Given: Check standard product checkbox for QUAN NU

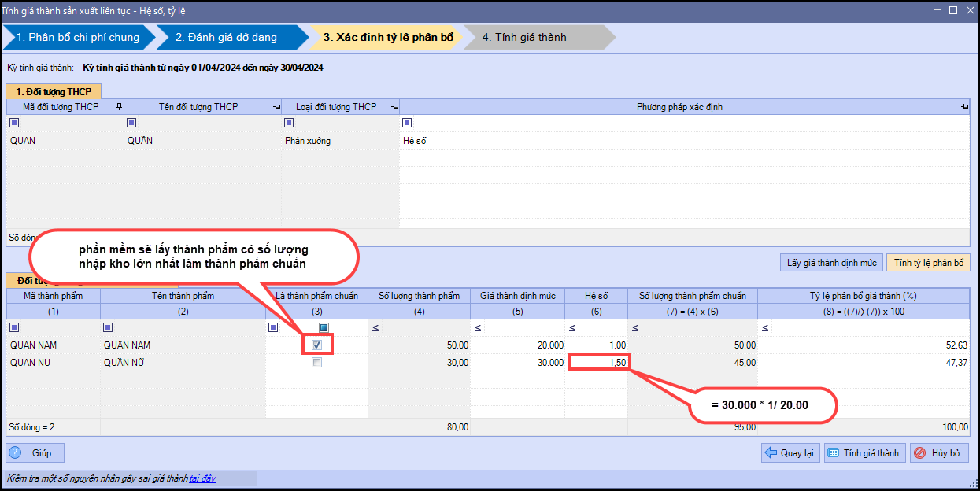Looking at the screenshot, I should coord(316,363).
